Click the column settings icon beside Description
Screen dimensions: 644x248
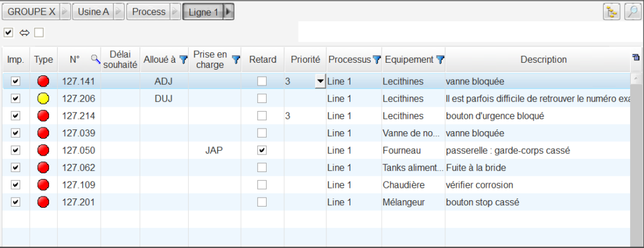point(636,57)
